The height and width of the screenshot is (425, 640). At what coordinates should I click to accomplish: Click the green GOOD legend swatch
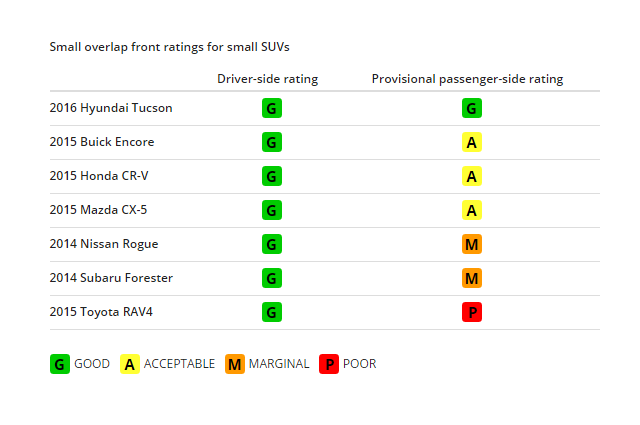[60, 364]
